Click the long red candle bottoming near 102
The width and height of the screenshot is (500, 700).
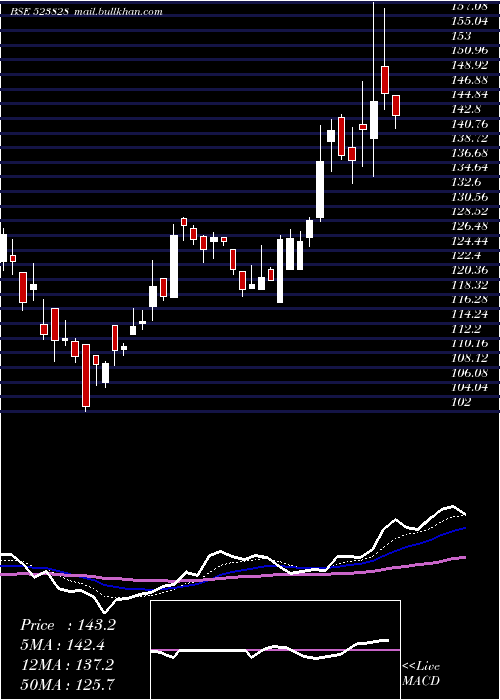(86, 375)
